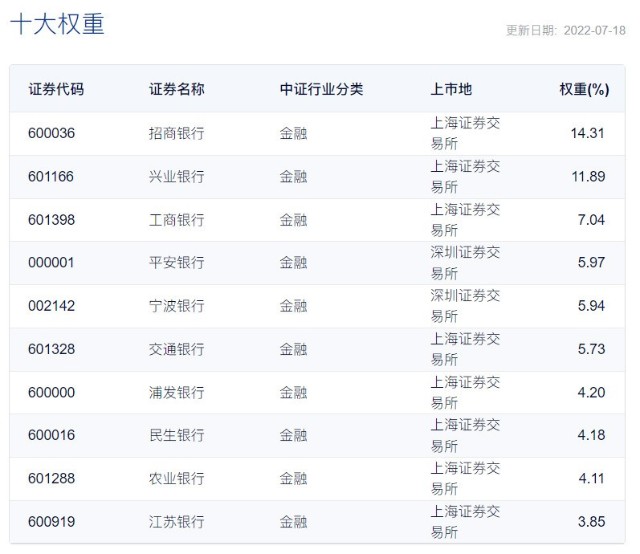Screen dimensions: 640x554
Task: Select stock code 600036
Action: pyautogui.click(x=51, y=133)
